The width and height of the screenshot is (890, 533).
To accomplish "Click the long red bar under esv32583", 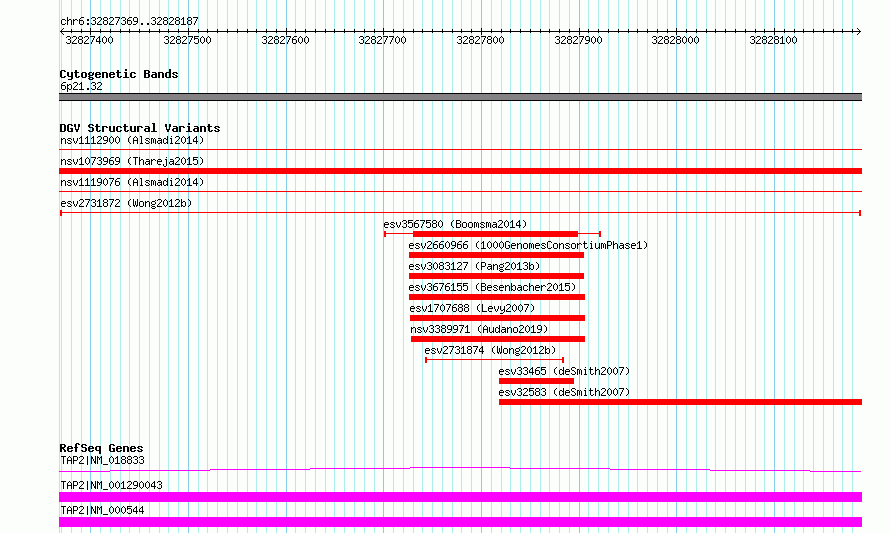I will click(681, 402).
